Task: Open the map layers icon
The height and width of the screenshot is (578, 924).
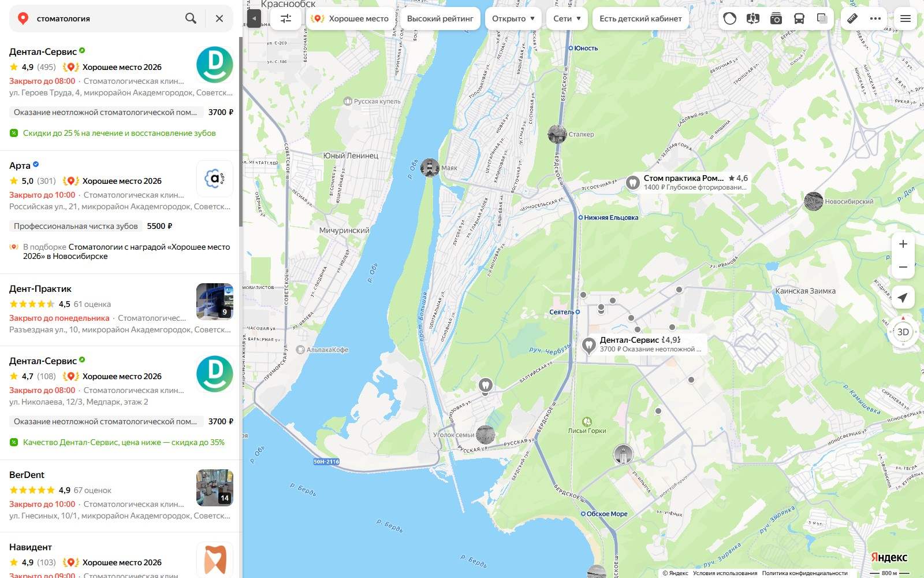Action: [x=822, y=18]
